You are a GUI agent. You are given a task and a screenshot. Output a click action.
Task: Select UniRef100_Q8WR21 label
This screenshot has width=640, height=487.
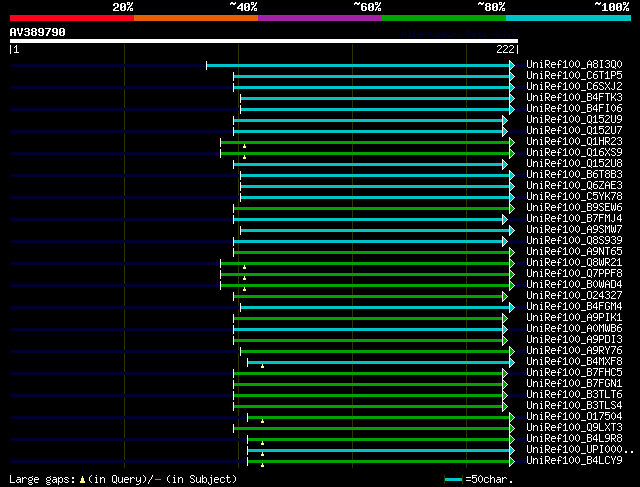coord(574,263)
